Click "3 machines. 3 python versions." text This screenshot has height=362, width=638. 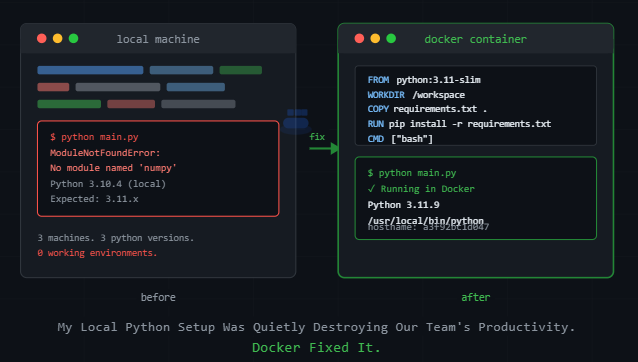click(116, 238)
